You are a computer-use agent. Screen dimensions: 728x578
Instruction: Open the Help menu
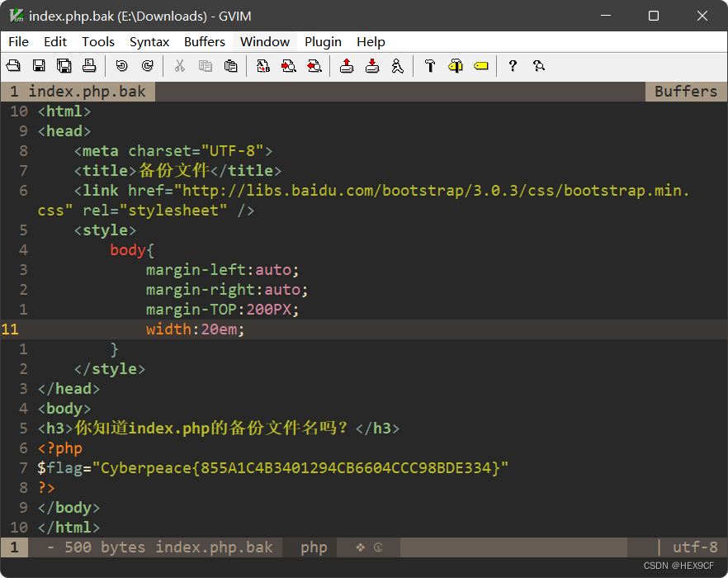tap(371, 42)
